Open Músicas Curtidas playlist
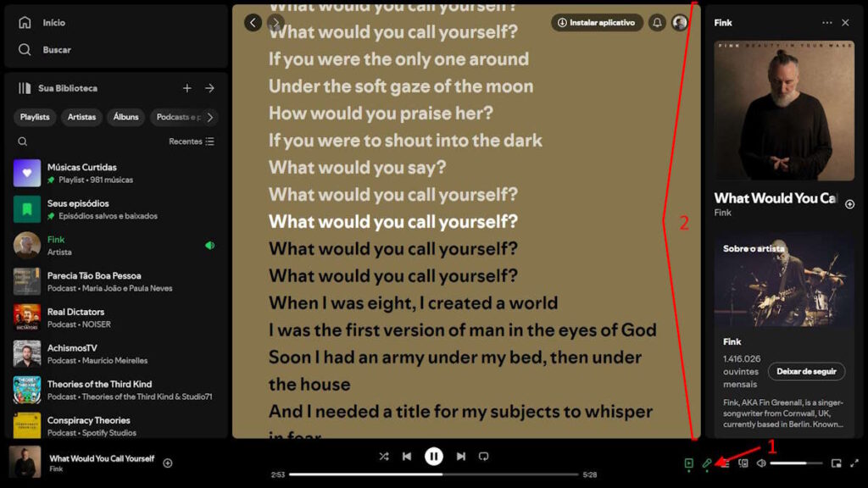This screenshot has width=868, height=488. (x=114, y=173)
